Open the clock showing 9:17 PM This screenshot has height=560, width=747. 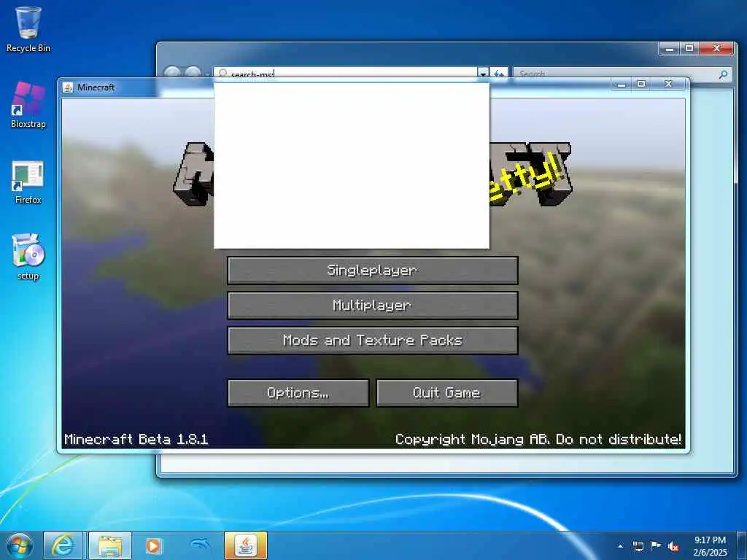[x=710, y=546]
